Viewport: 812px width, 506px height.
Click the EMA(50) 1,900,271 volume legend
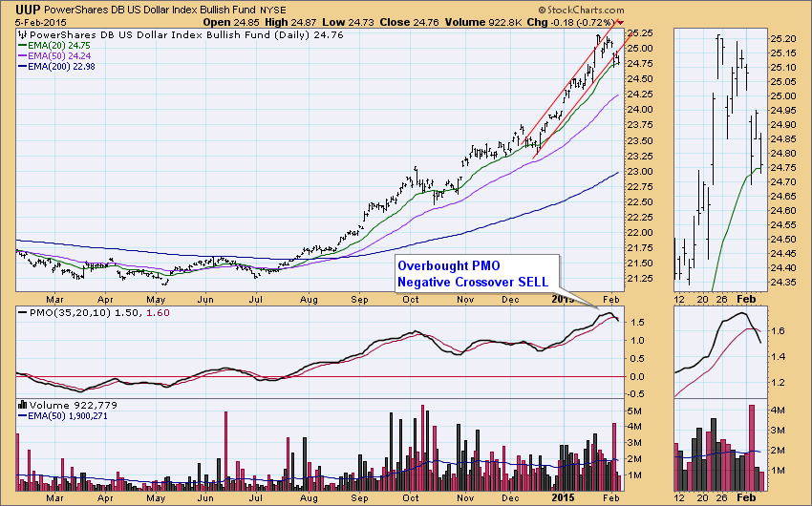coord(63,416)
